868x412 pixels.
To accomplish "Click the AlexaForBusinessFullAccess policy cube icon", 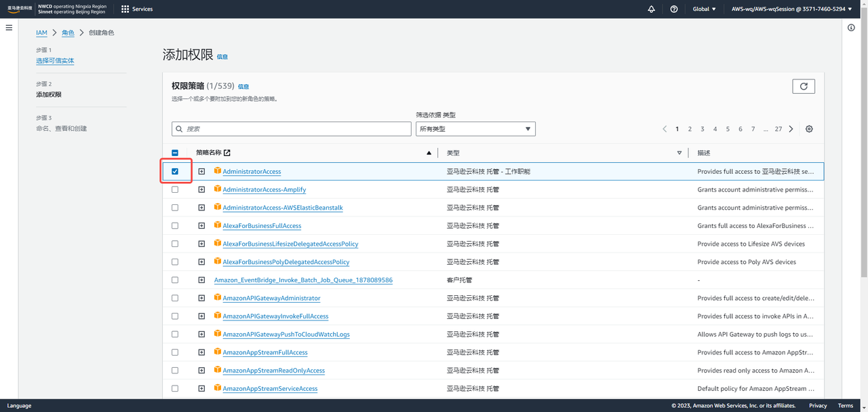I will [218, 225].
